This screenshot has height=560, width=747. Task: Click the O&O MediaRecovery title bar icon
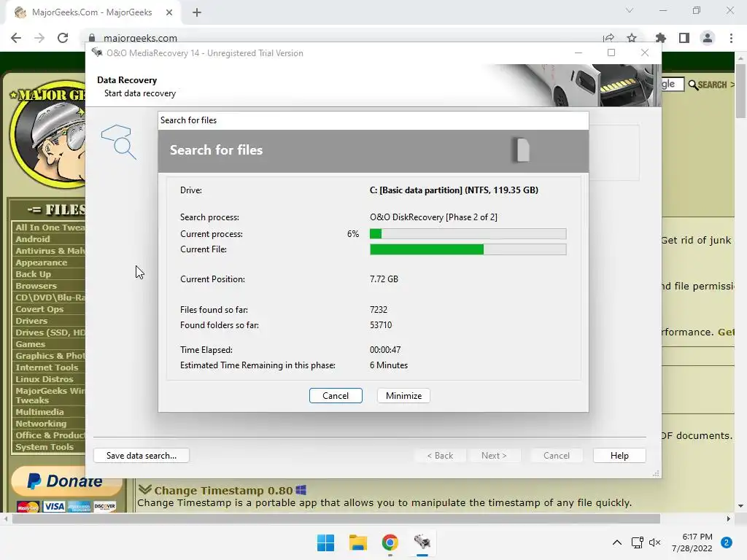coord(97,52)
